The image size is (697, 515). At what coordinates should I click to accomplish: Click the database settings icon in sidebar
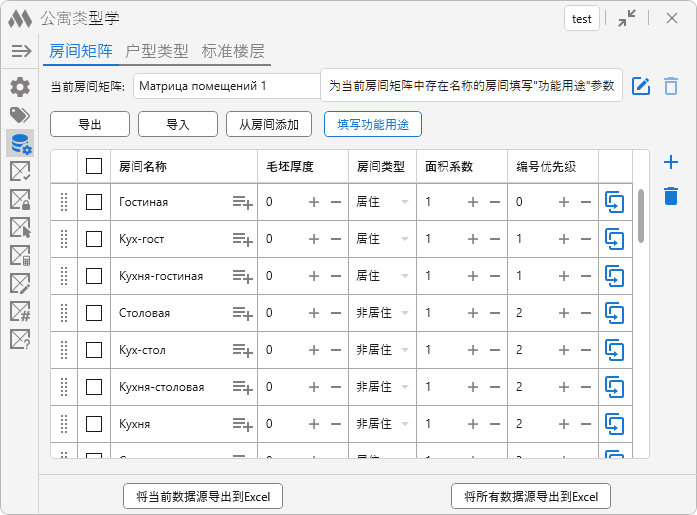pos(20,143)
